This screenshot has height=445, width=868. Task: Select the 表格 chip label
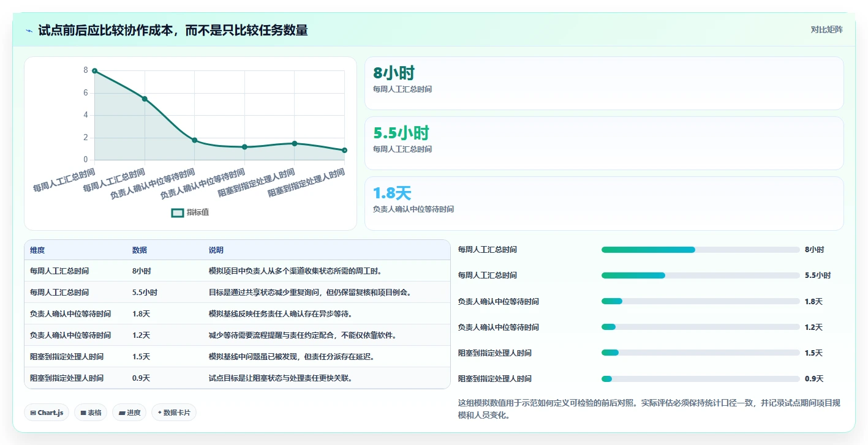tap(94, 413)
